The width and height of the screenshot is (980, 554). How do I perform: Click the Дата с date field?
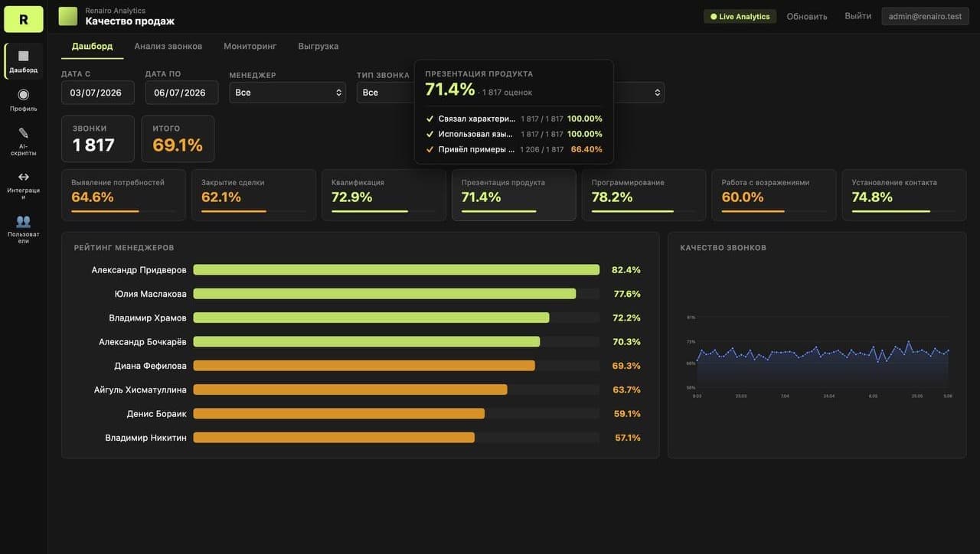(98, 93)
